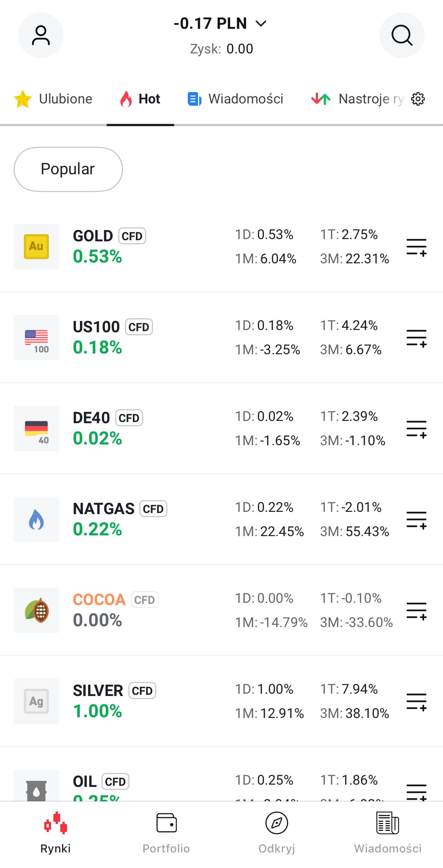This screenshot has width=443, height=868.
Task: Tap the Rynki candlestick icon
Action: (55, 823)
